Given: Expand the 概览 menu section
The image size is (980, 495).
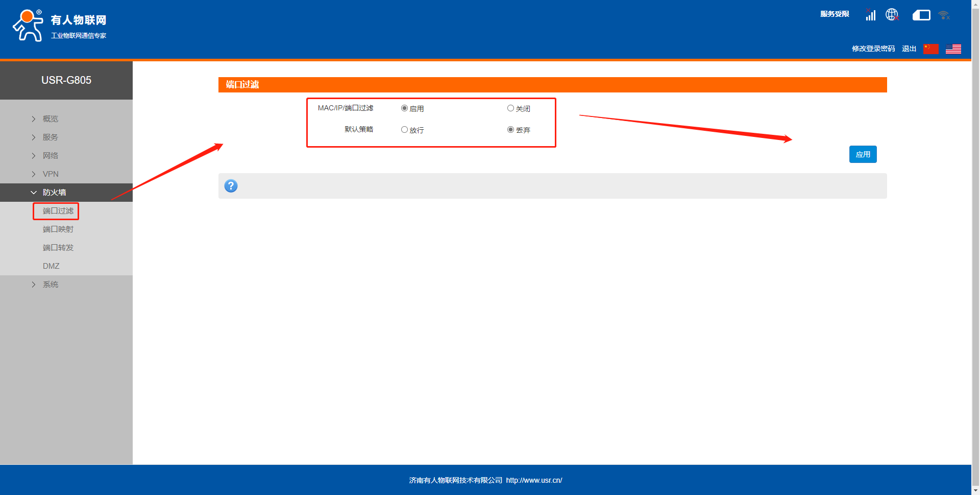Looking at the screenshot, I should (x=51, y=119).
